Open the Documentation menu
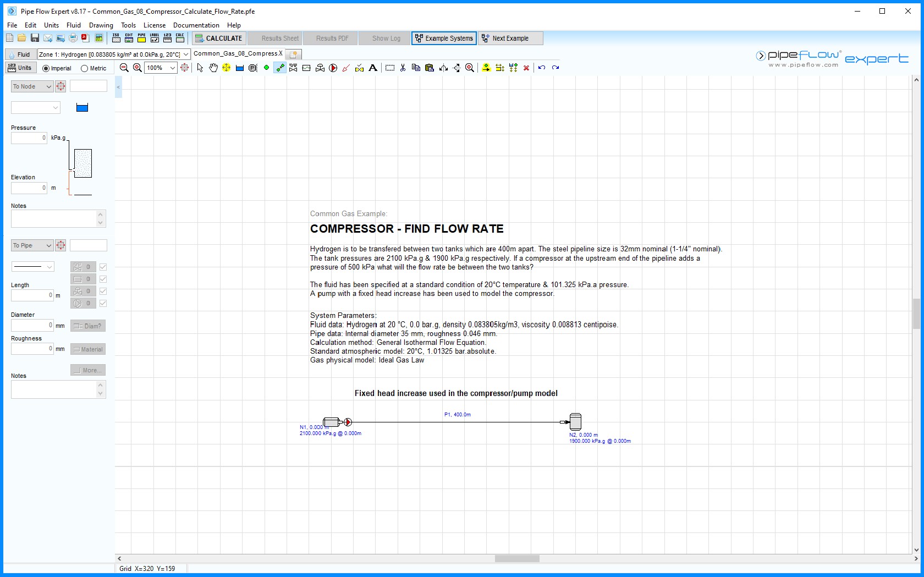The height and width of the screenshot is (577, 924). click(x=196, y=25)
